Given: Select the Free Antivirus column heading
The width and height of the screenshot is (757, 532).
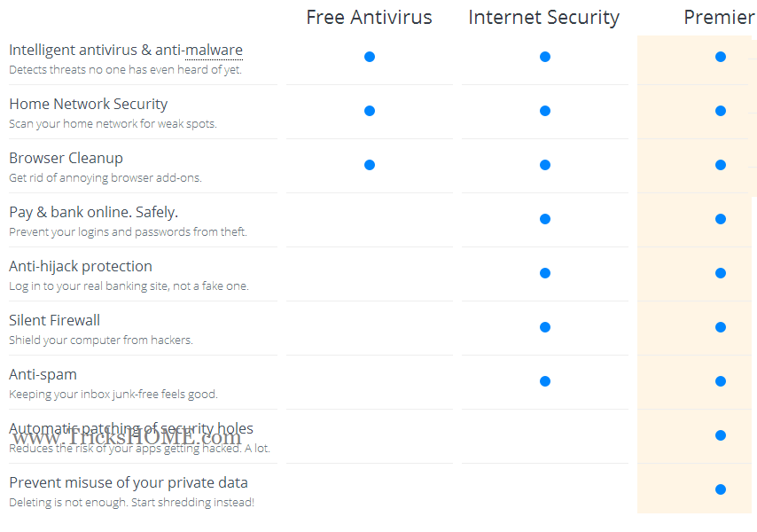Looking at the screenshot, I should click(369, 17).
